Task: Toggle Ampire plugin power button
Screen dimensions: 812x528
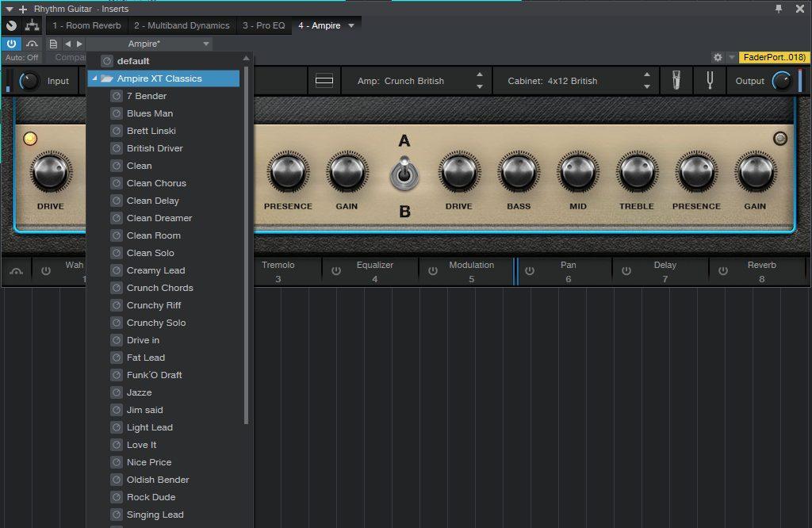Action: coord(11,44)
